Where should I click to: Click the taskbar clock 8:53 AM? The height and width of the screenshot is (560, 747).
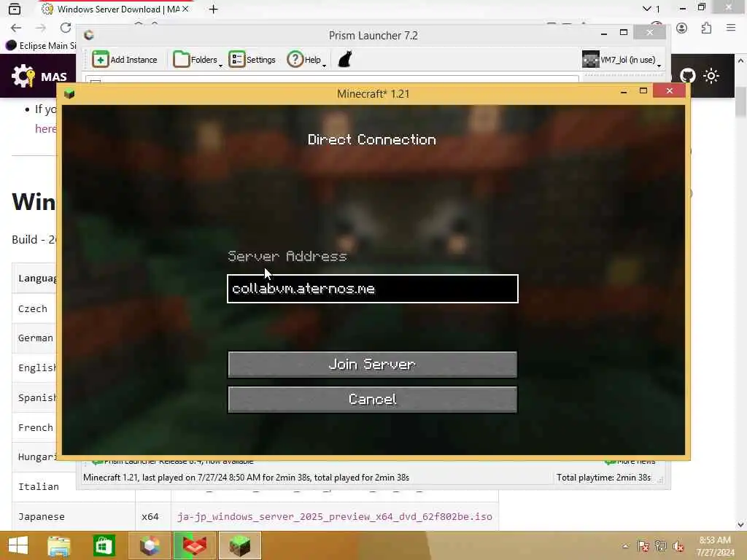[715, 546]
